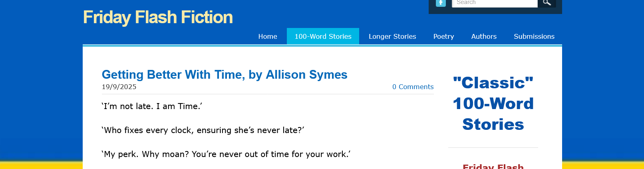The image size is (644, 169).
Task: Click the light-blue bar under the navigation menu
Action: (322, 46)
